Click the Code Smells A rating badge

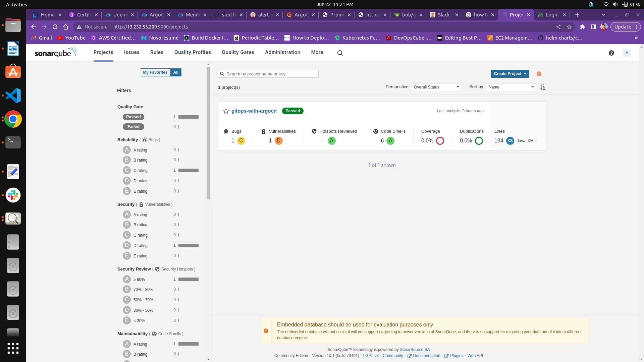(390, 141)
